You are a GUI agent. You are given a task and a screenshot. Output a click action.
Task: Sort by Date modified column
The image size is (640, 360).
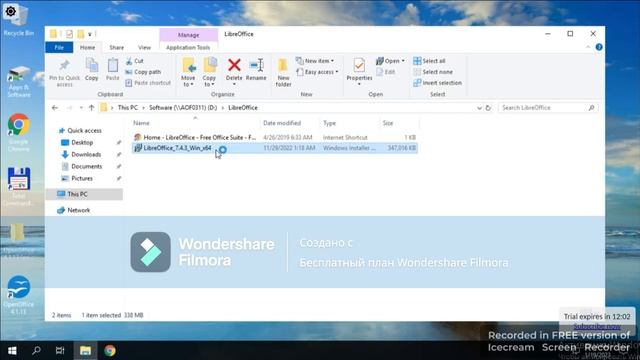pos(282,123)
